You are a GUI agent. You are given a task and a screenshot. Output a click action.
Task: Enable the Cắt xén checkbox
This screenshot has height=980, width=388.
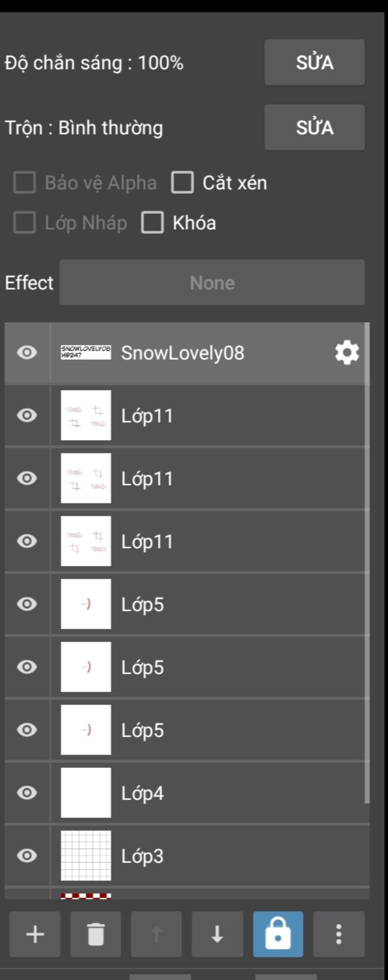point(182,182)
